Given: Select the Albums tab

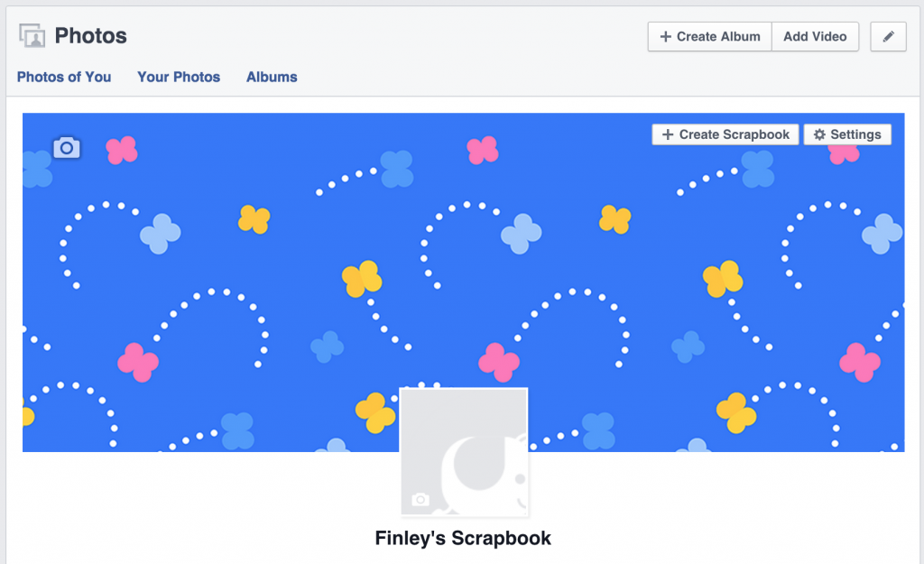Looking at the screenshot, I should [272, 77].
